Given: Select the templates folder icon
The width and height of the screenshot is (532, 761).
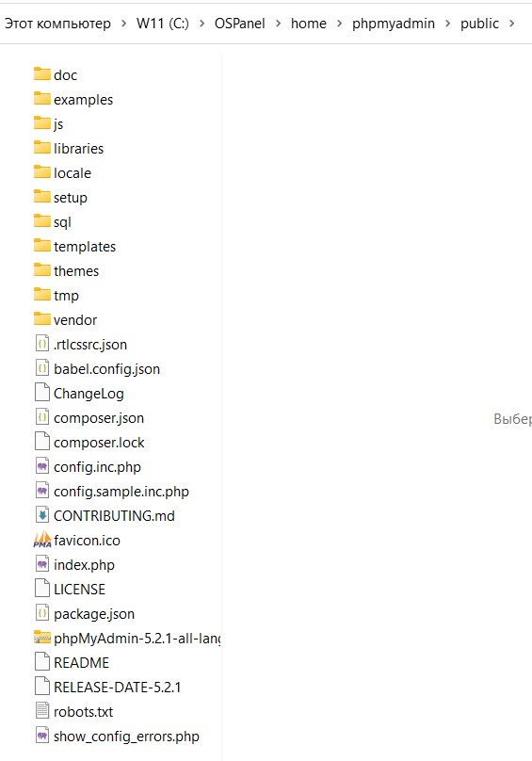Looking at the screenshot, I should [42, 246].
